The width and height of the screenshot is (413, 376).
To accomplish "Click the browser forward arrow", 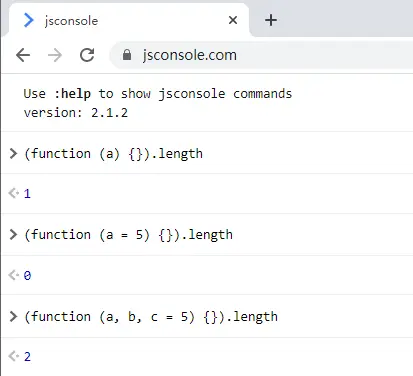I will point(55,55).
